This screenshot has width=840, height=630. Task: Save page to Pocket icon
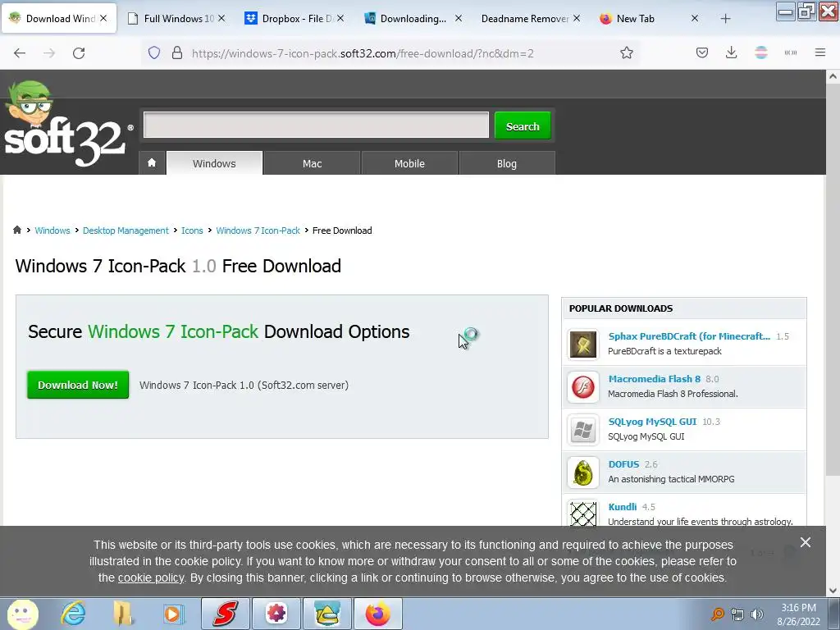click(x=702, y=53)
